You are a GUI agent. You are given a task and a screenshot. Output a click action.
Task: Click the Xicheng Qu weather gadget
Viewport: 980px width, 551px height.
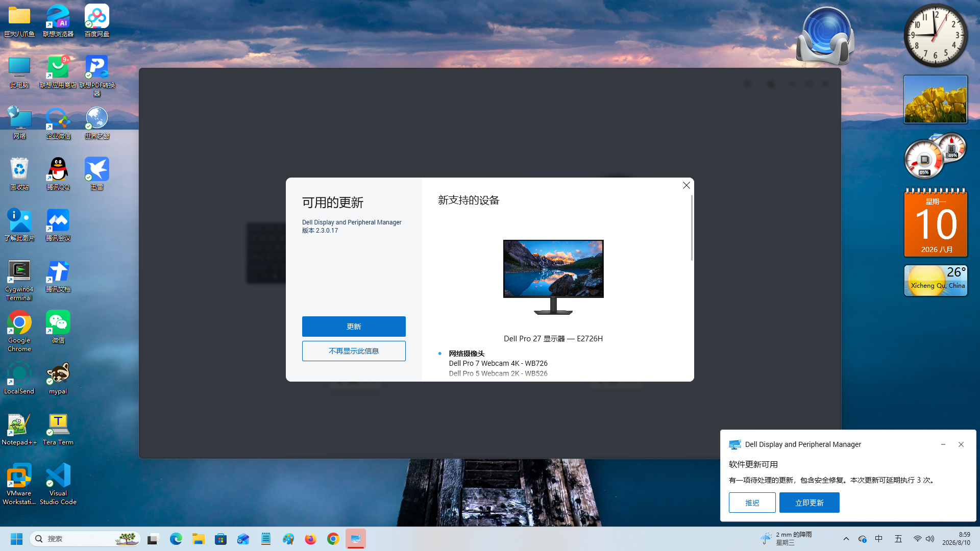pyautogui.click(x=936, y=280)
